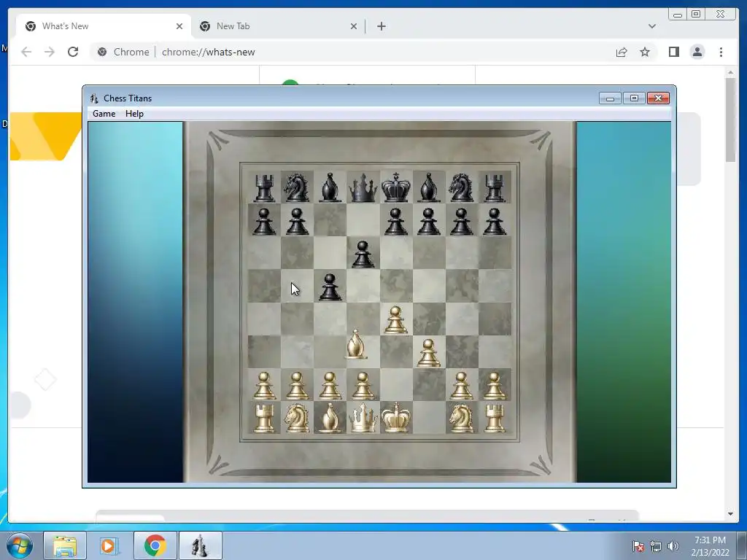Viewport: 747px width, 560px height.
Task: Select the white pawn on e4
Action: pos(396,319)
